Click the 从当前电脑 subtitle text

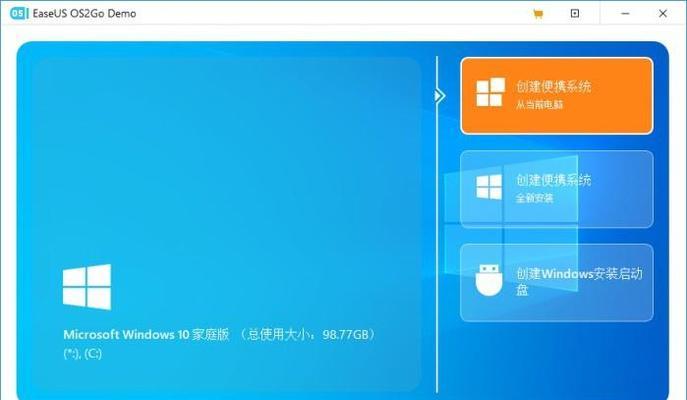coord(539,105)
